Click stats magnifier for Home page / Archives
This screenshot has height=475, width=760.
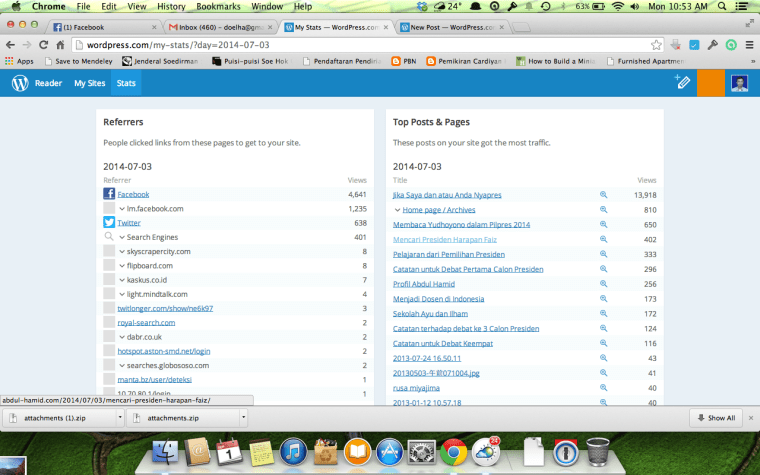[x=603, y=209]
